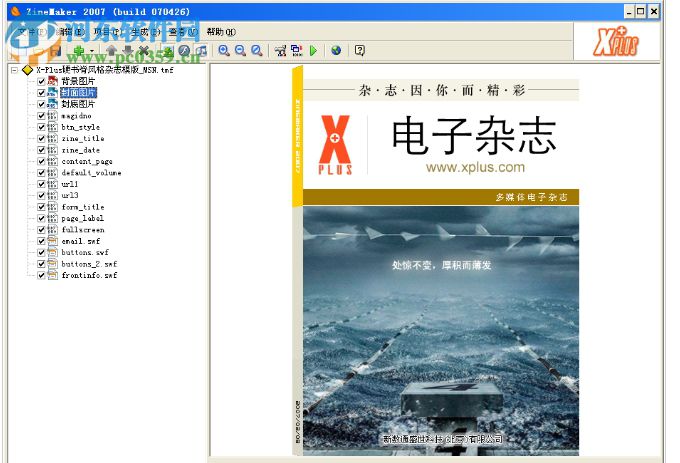Viewport: 680px width, 463px height.
Task: Click the www.xplus.com text on cover
Action: [x=475, y=167]
